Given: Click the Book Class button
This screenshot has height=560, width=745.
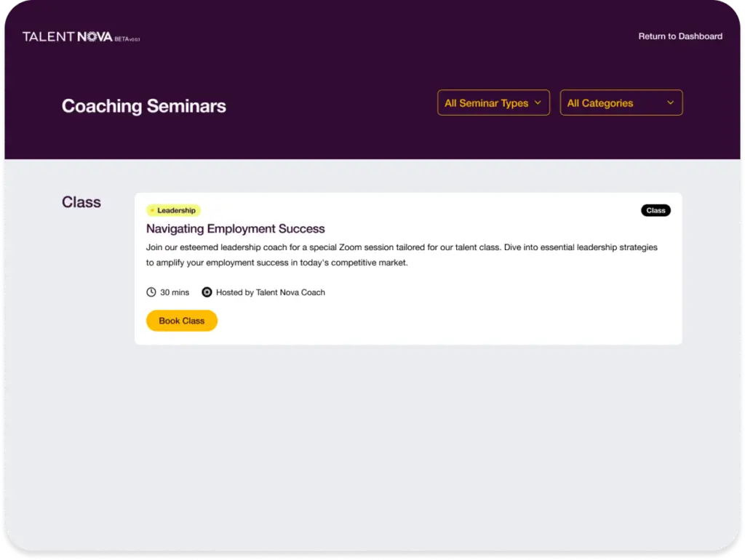Looking at the screenshot, I should click(181, 321).
